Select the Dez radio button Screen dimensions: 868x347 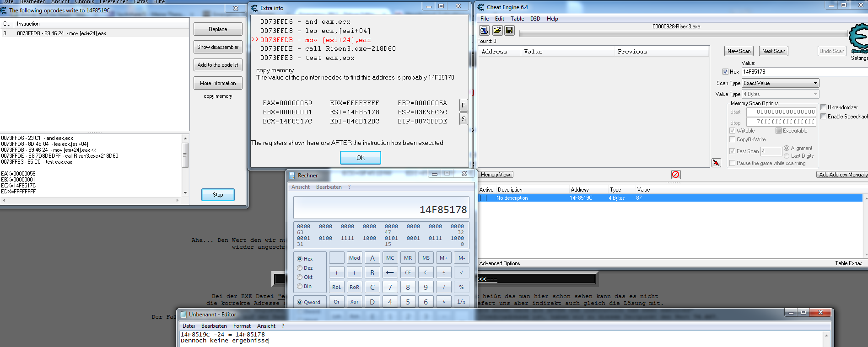pos(300,268)
